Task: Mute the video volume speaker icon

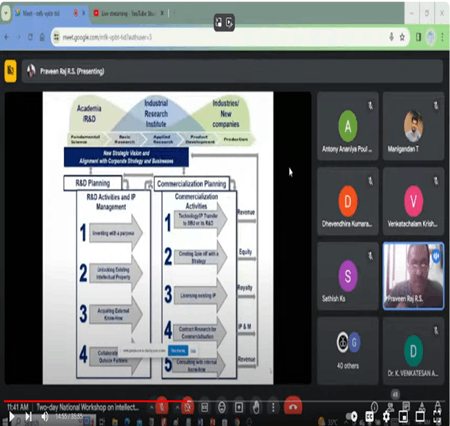Action: (x=45, y=416)
